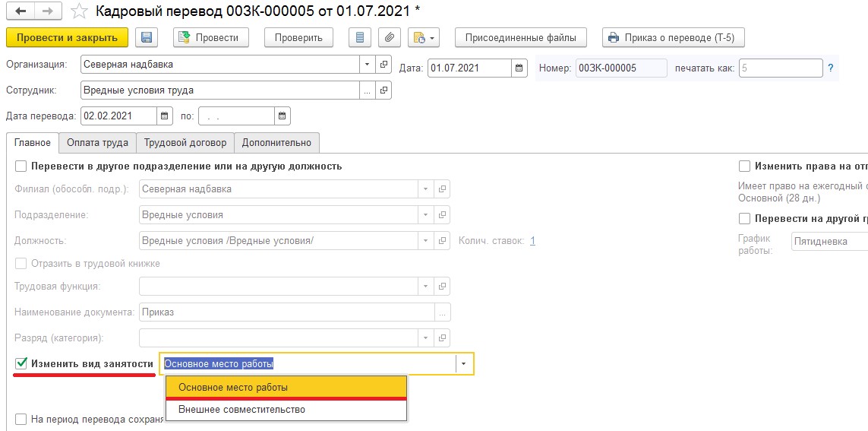Open document movements report icon
The image size is (868, 431).
[360, 38]
